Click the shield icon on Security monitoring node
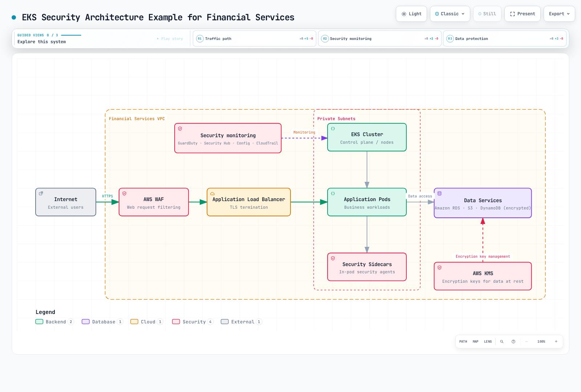The height and width of the screenshot is (392, 581). pyautogui.click(x=180, y=128)
